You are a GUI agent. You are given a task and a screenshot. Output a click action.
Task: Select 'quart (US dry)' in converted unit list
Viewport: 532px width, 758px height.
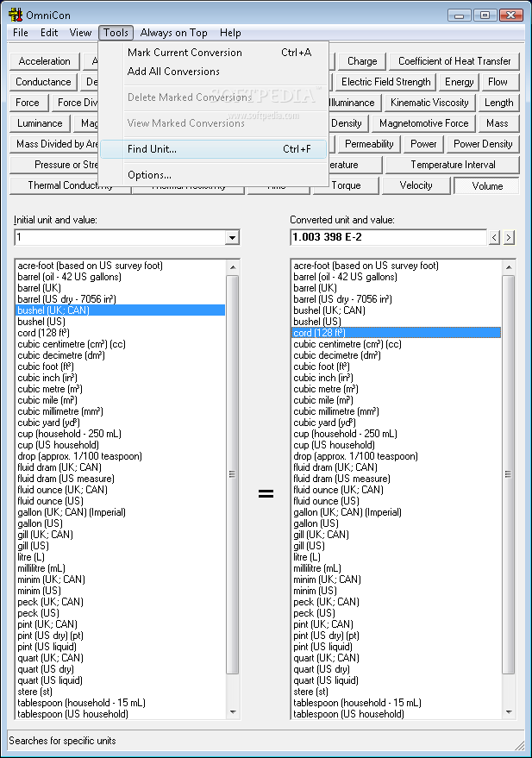coord(397,669)
